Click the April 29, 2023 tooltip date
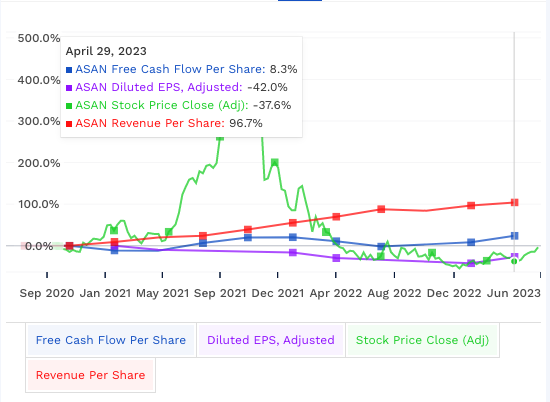The image size is (550, 402). (106, 51)
